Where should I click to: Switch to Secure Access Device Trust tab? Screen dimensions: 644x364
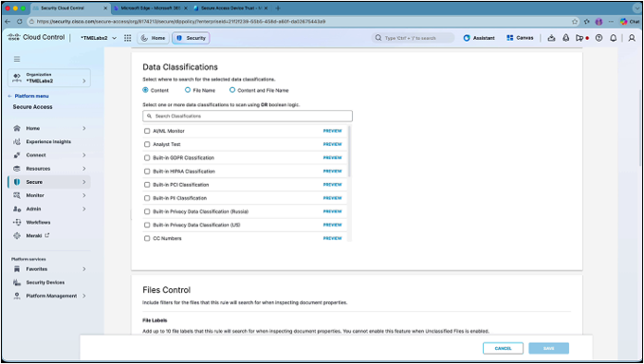pyautogui.click(x=230, y=9)
